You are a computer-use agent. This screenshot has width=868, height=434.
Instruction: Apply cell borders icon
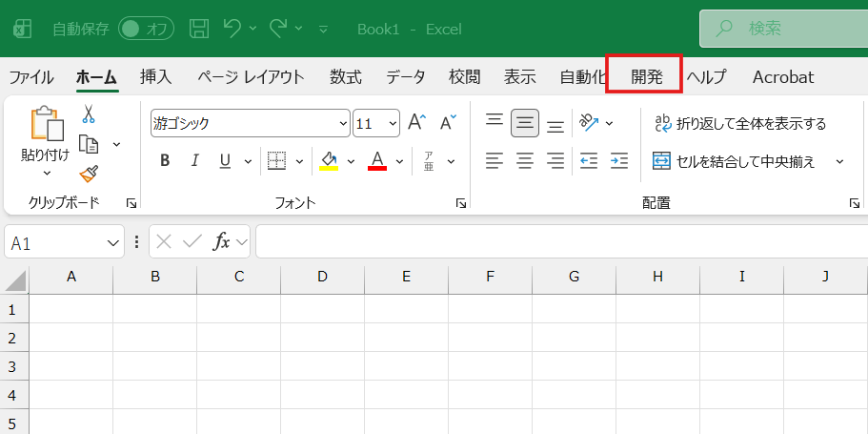(276, 161)
